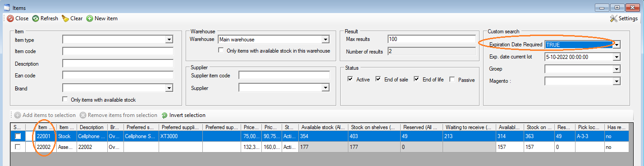Click the Max results field

[431, 39]
